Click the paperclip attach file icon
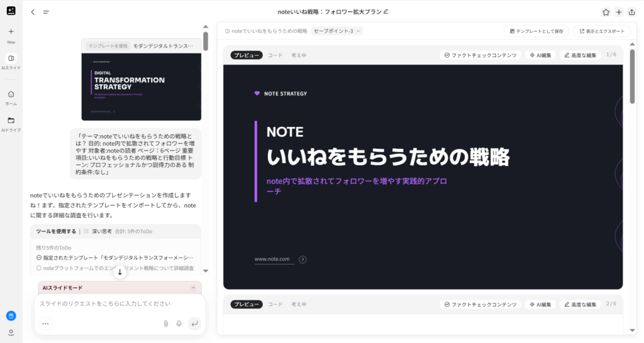Viewport: 644px width, 343px height. pyautogui.click(x=166, y=324)
